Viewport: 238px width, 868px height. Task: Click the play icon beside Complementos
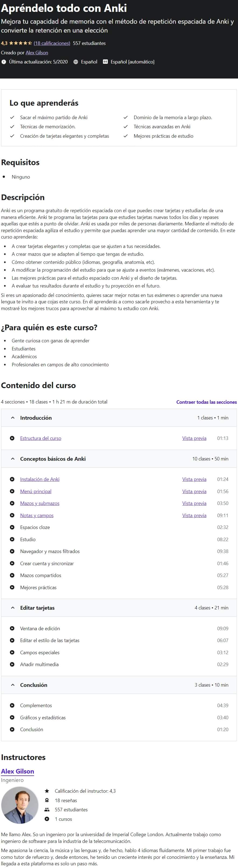(12, 705)
